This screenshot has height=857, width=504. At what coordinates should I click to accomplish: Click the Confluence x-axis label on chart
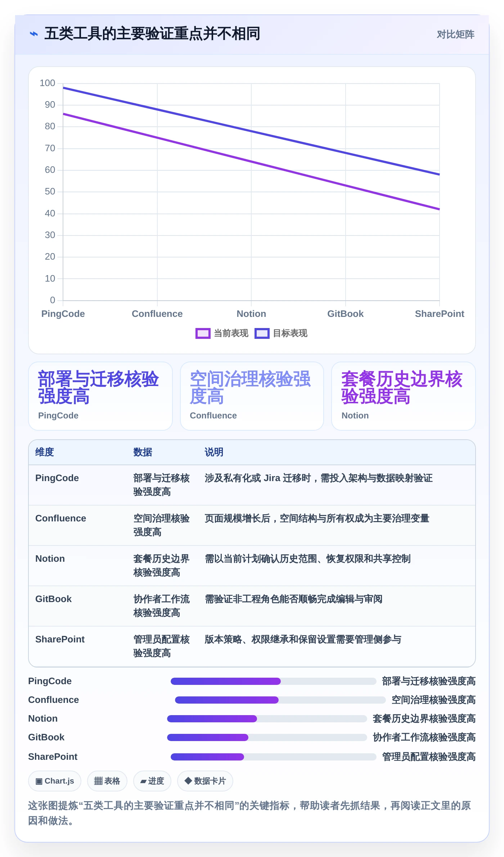click(x=157, y=314)
